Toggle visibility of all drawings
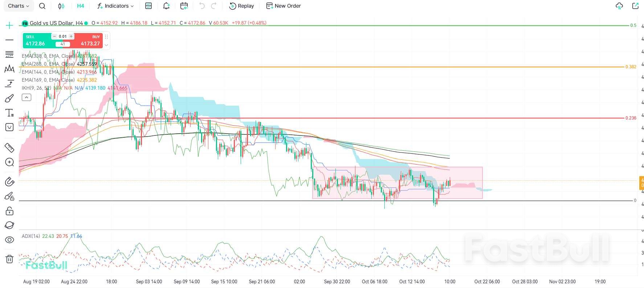 (9, 240)
